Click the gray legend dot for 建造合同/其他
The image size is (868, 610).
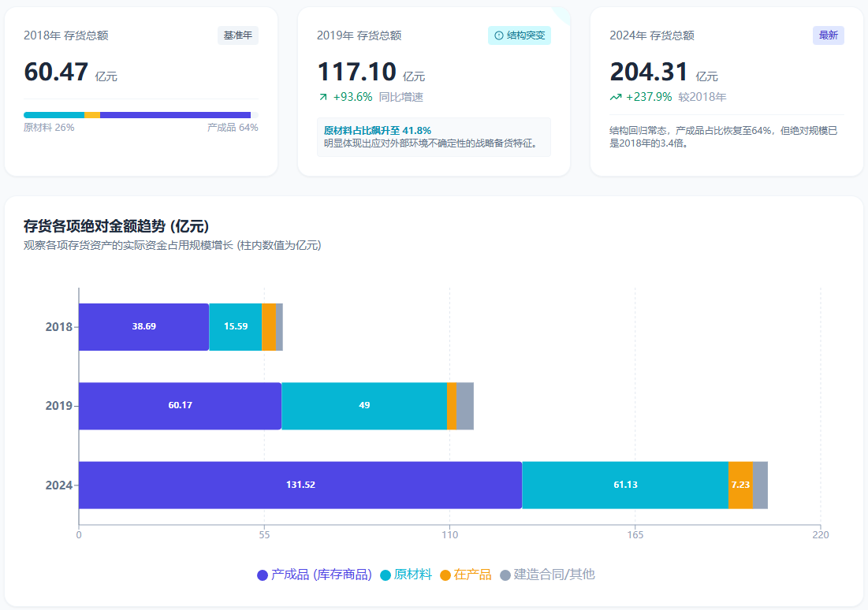(505, 575)
